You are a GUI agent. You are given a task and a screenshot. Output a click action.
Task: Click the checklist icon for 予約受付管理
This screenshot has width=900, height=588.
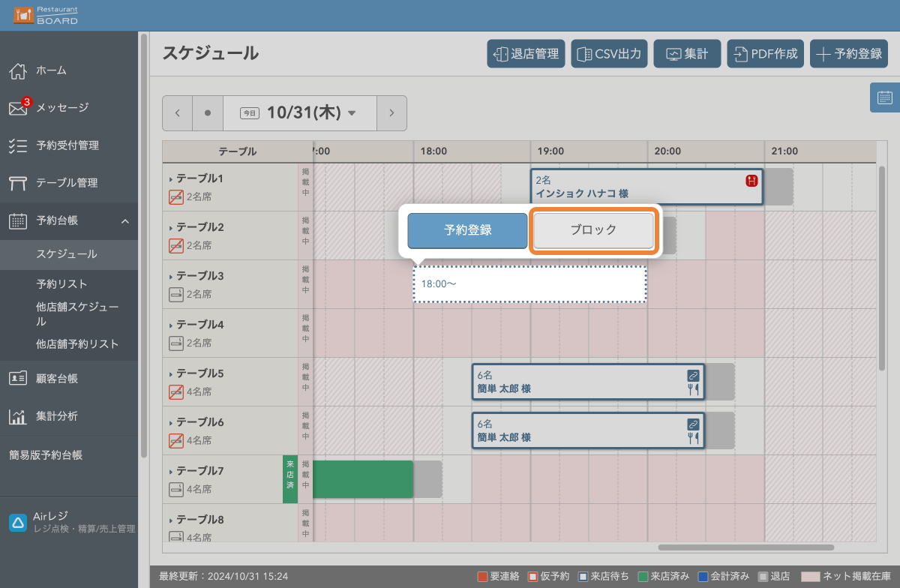click(18, 145)
